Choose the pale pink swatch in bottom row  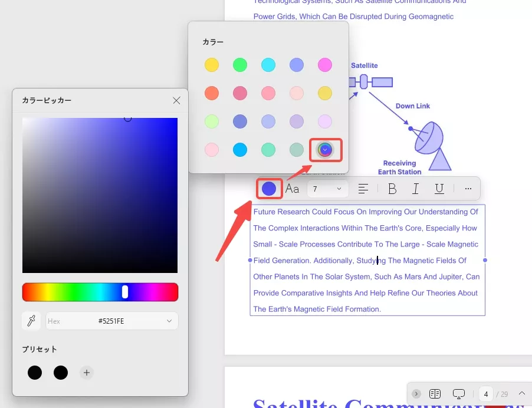[x=212, y=150]
